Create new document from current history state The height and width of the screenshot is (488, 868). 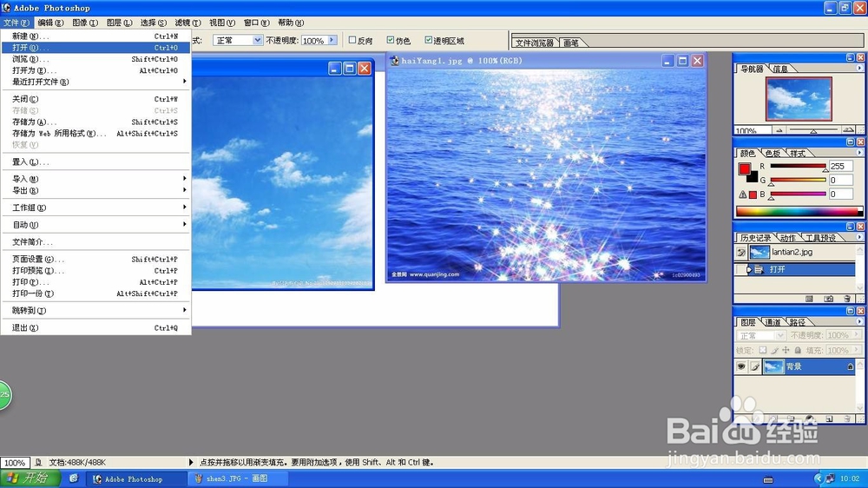(809, 299)
